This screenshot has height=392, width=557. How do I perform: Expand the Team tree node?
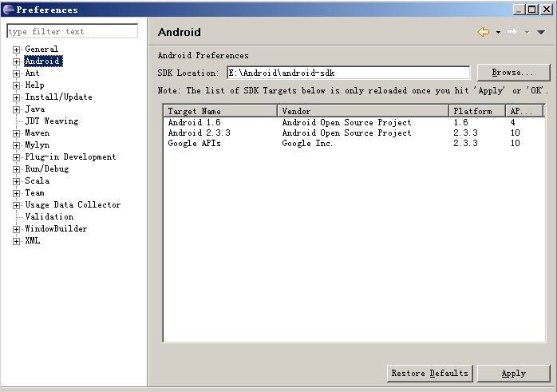pyautogui.click(x=16, y=193)
